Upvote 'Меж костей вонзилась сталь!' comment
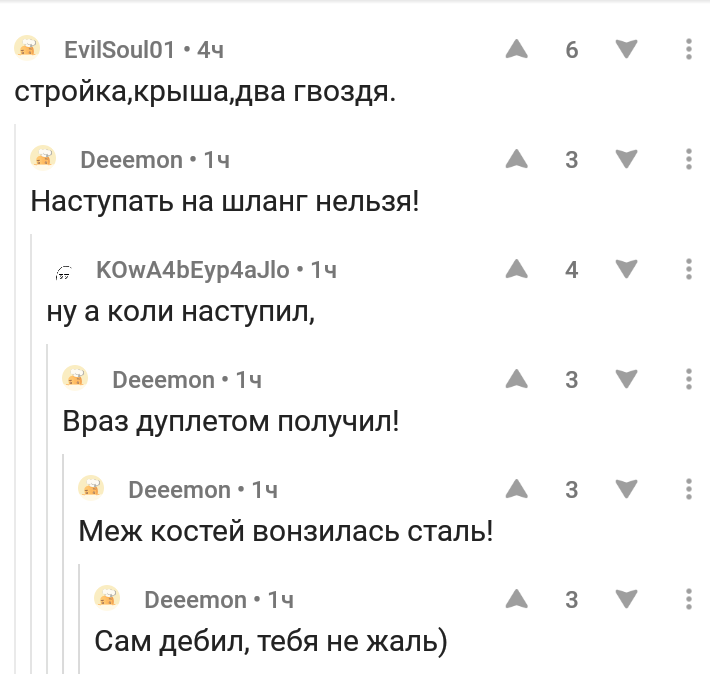This screenshot has height=681, width=710. click(x=516, y=489)
